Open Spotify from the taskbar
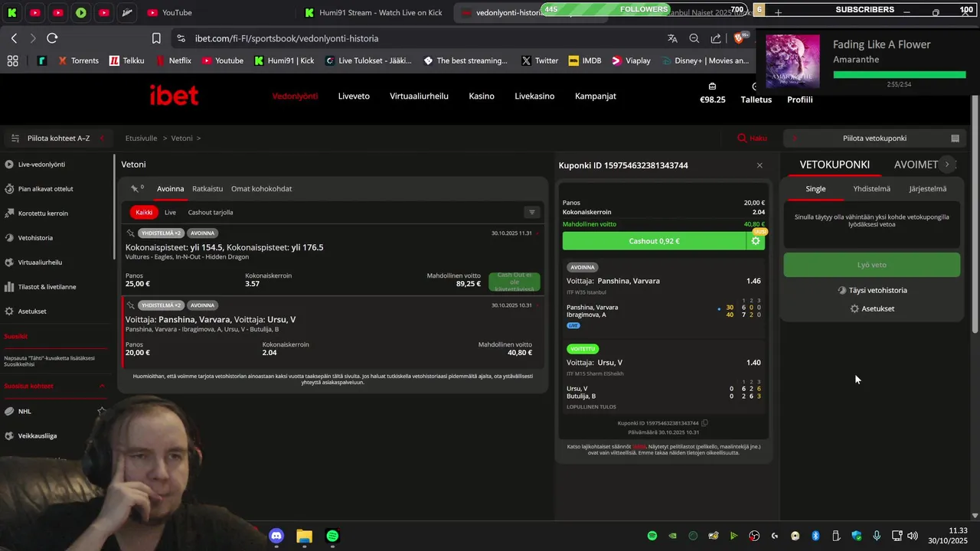Image resolution: width=980 pixels, height=551 pixels. 332,536
